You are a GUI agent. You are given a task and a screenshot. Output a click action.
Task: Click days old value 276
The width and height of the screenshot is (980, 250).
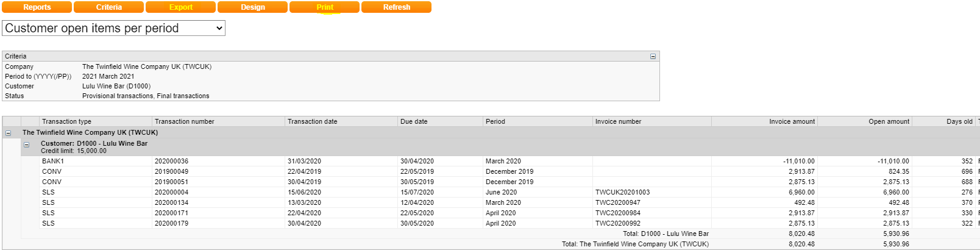coord(967,192)
